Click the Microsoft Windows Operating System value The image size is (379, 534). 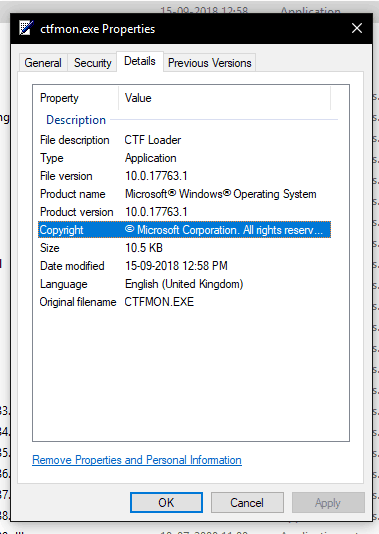tap(221, 194)
